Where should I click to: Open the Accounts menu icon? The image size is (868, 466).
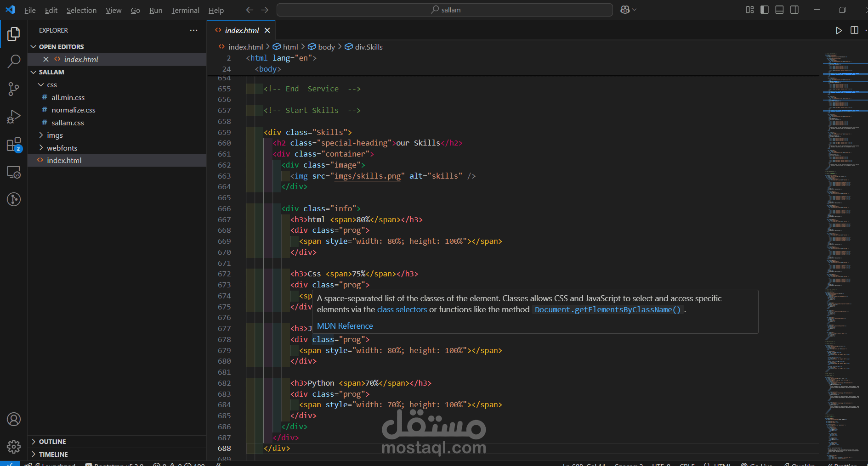(x=14, y=419)
